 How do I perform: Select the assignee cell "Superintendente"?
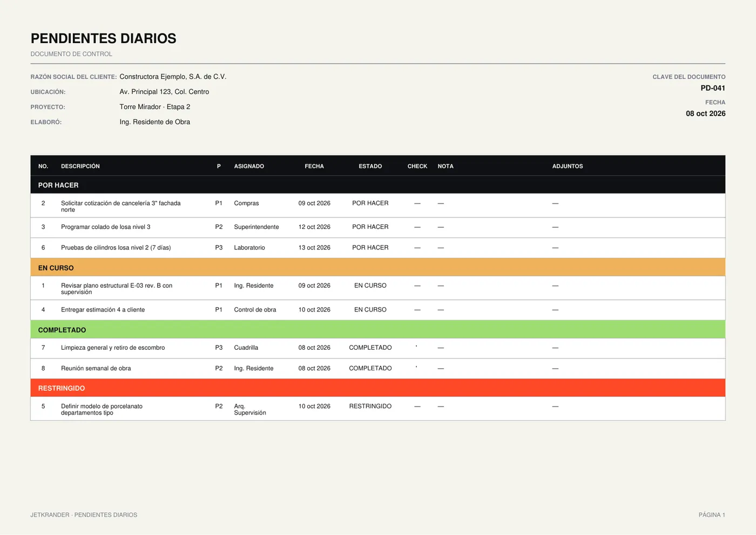click(256, 227)
